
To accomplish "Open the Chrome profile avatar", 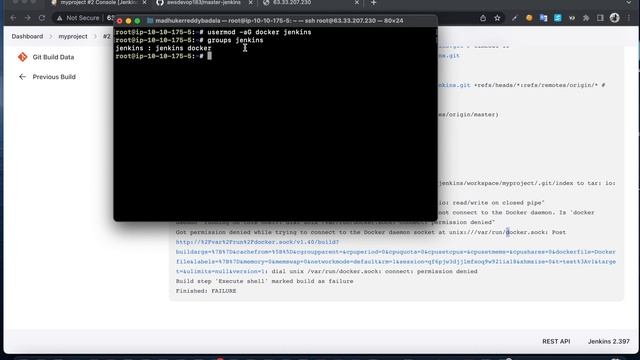I will click(x=615, y=18).
